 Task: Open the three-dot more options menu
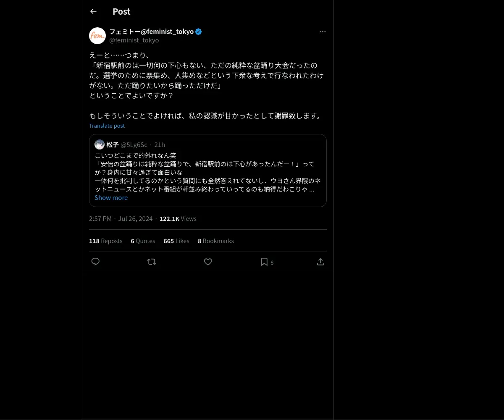(x=323, y=31)
